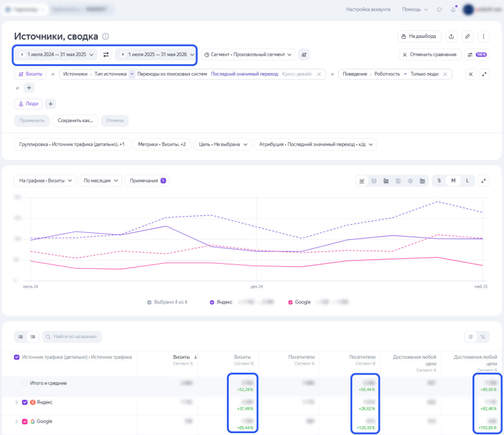
Task: Click the Отменить сравнение button
Action: click(430, 55)
